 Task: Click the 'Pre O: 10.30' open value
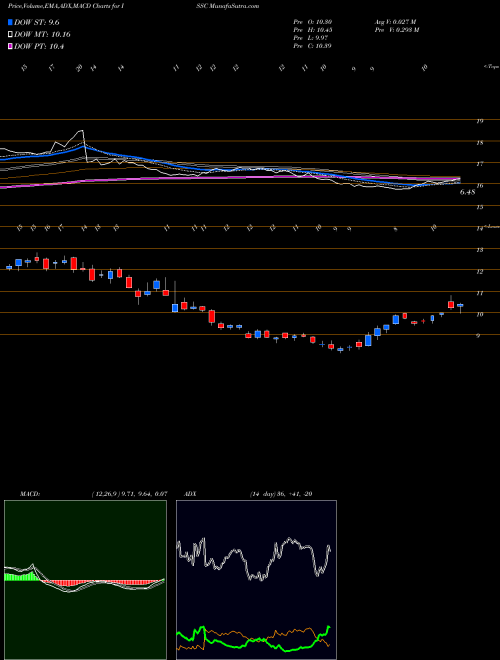[x=312, y=22]
